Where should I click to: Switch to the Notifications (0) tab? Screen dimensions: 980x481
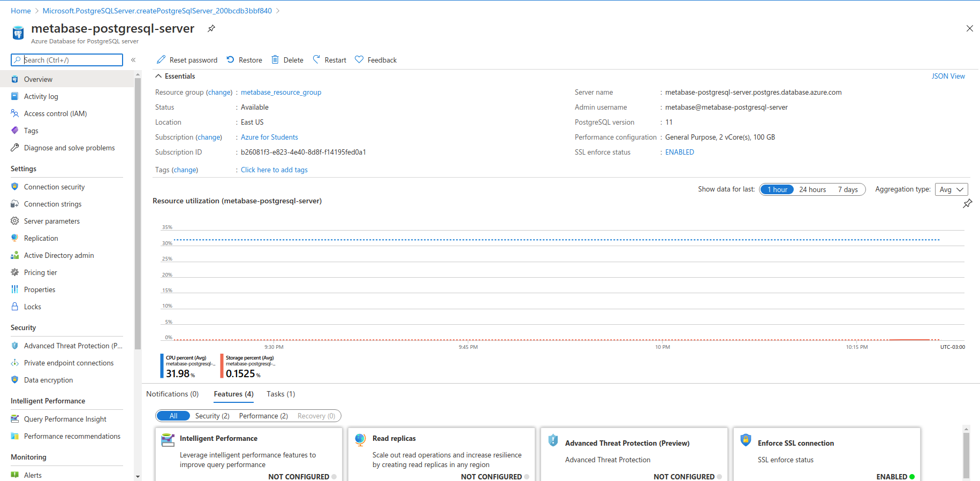point(172,394)
